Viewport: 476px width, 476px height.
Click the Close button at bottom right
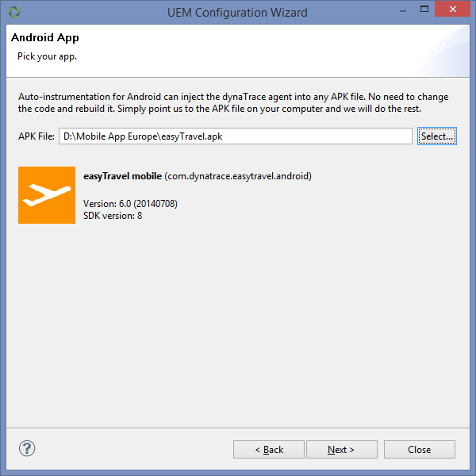[x=419, y=449]
